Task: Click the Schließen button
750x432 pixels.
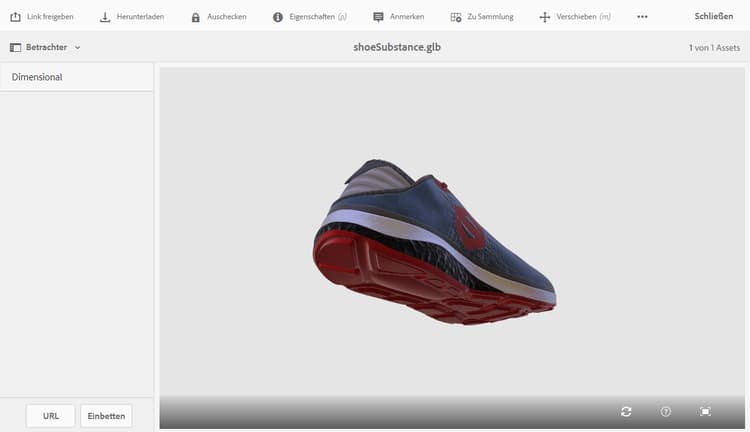Action: coord(714,16)
